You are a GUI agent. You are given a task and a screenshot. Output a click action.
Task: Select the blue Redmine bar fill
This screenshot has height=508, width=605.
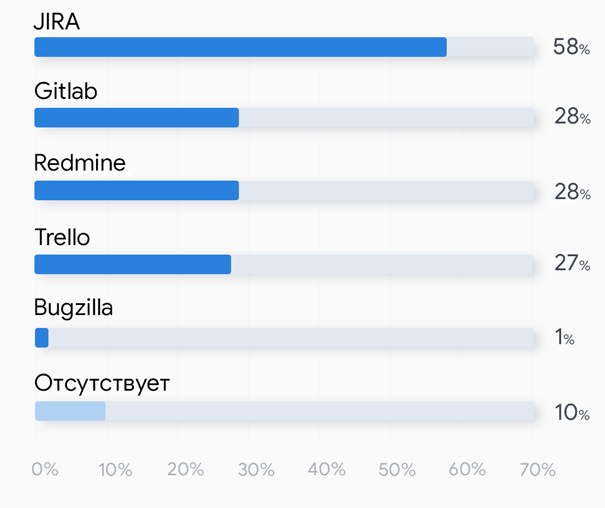click(x=136, y=191)
